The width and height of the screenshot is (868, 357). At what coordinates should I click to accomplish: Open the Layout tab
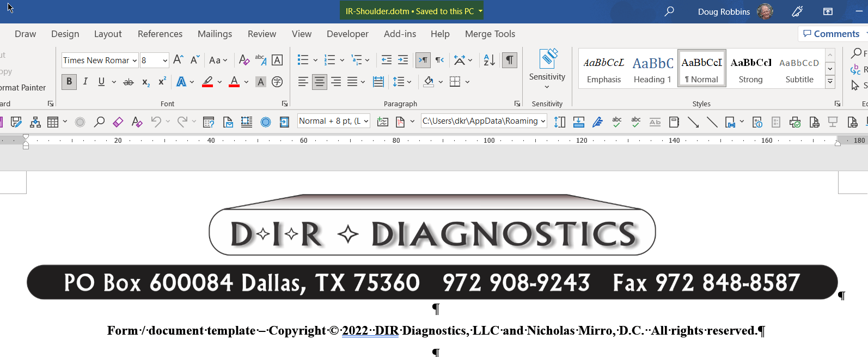pyautogui.click(x=108, y=34)
